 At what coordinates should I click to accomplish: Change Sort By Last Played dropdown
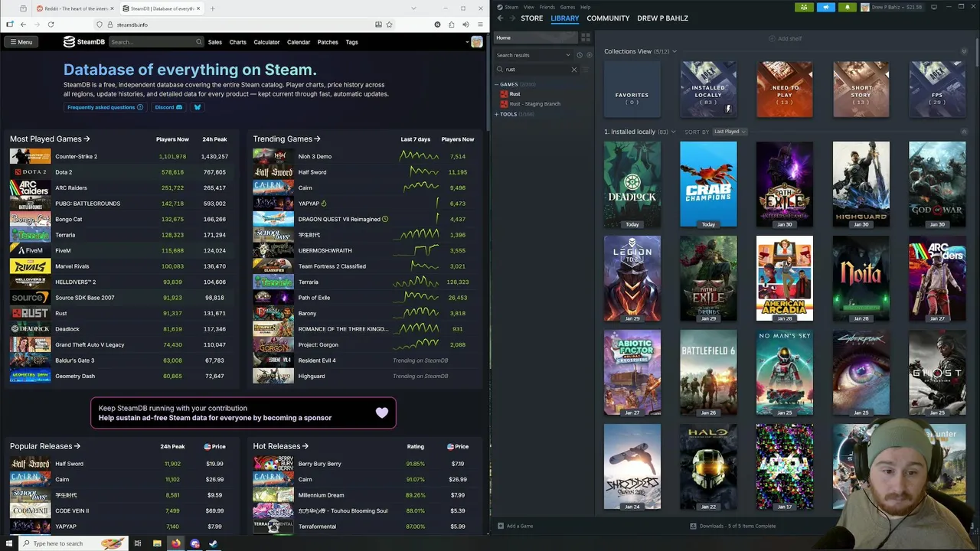[x=729, y=132]
